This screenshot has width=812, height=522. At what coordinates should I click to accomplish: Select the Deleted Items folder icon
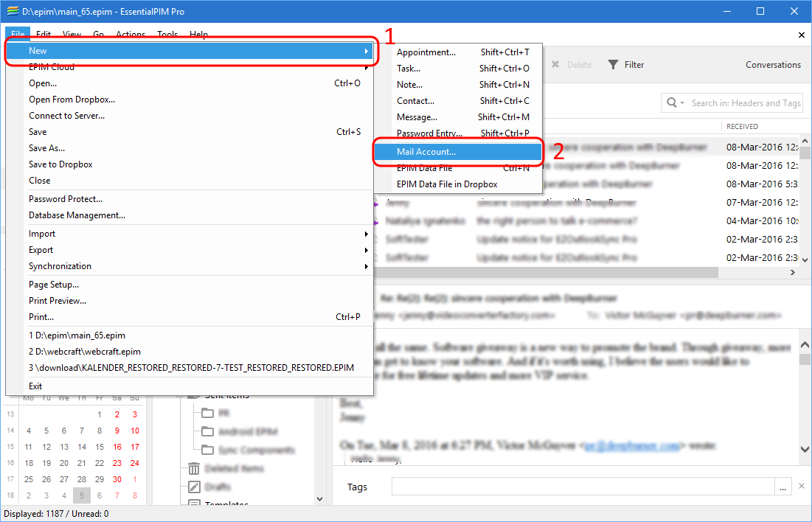(x=194, y=469)
